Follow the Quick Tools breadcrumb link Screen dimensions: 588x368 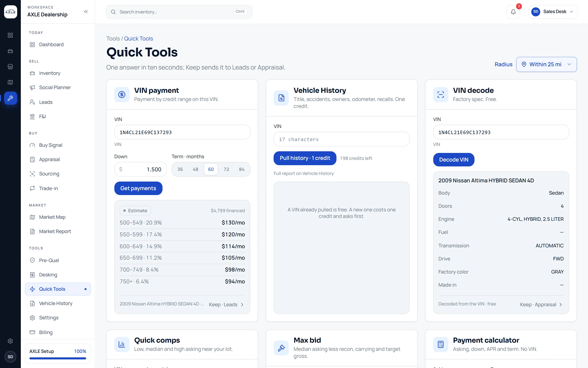click(x=138, y=38)
